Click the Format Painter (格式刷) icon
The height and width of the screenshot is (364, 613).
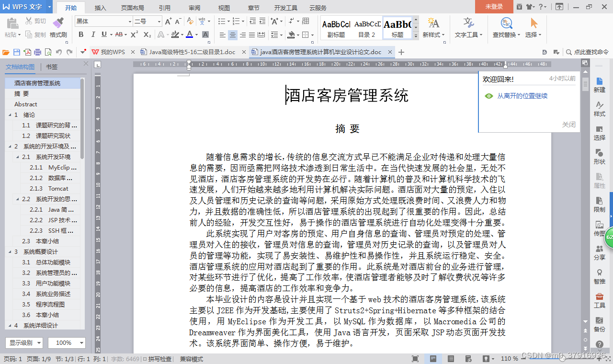click(58, 23)
